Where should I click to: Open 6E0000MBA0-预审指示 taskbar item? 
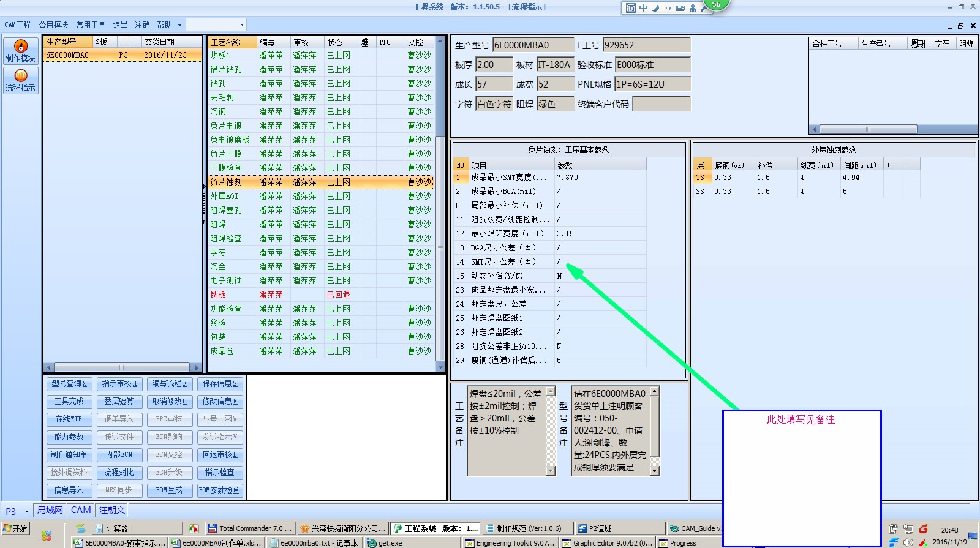point(119,542)
